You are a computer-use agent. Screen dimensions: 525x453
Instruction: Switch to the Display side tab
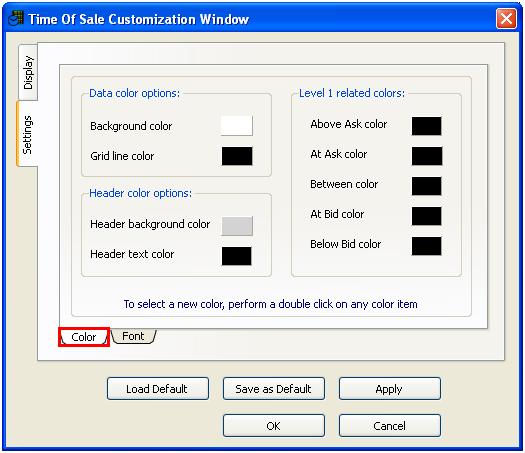(28, 72)
